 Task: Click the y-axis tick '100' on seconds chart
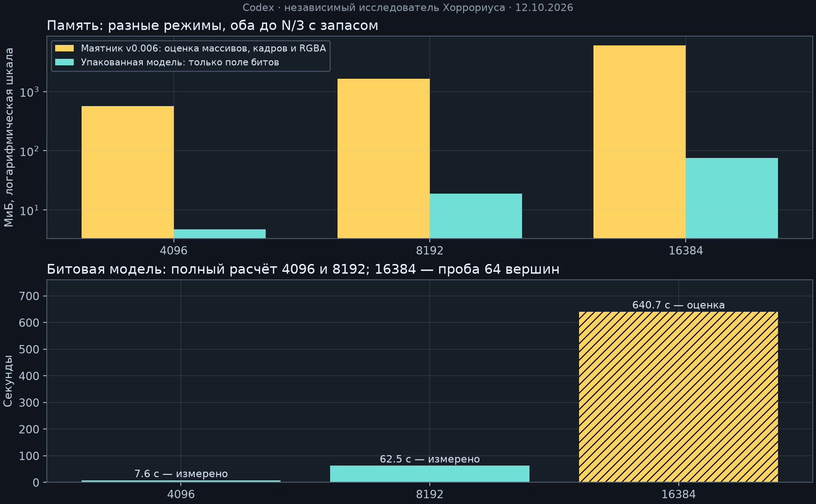coord(29,456)
